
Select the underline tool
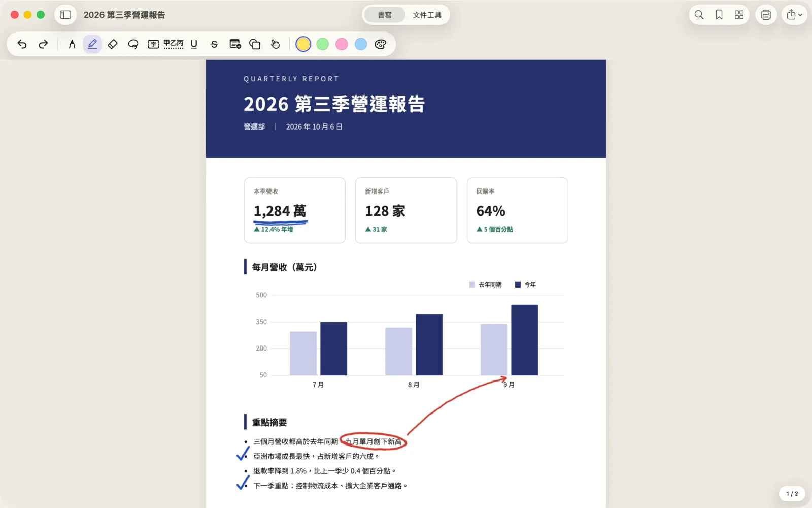(x=194, y=44)
